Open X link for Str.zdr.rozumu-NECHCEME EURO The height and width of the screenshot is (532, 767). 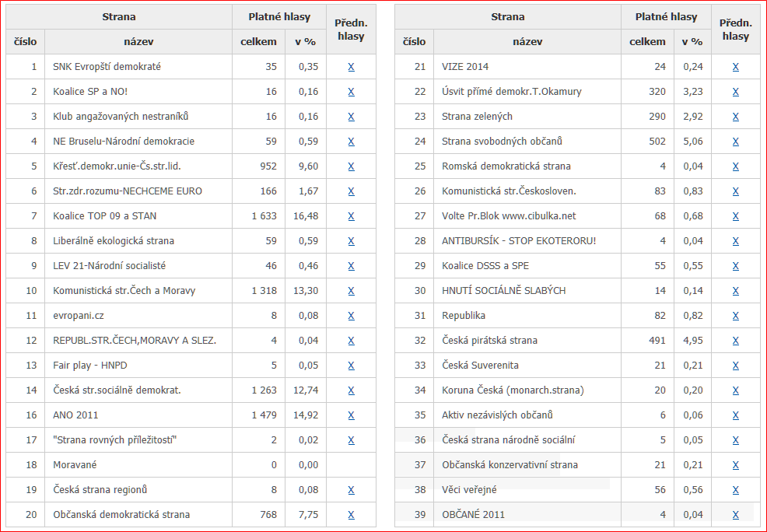pyautogui.click(x=351, y=191)
